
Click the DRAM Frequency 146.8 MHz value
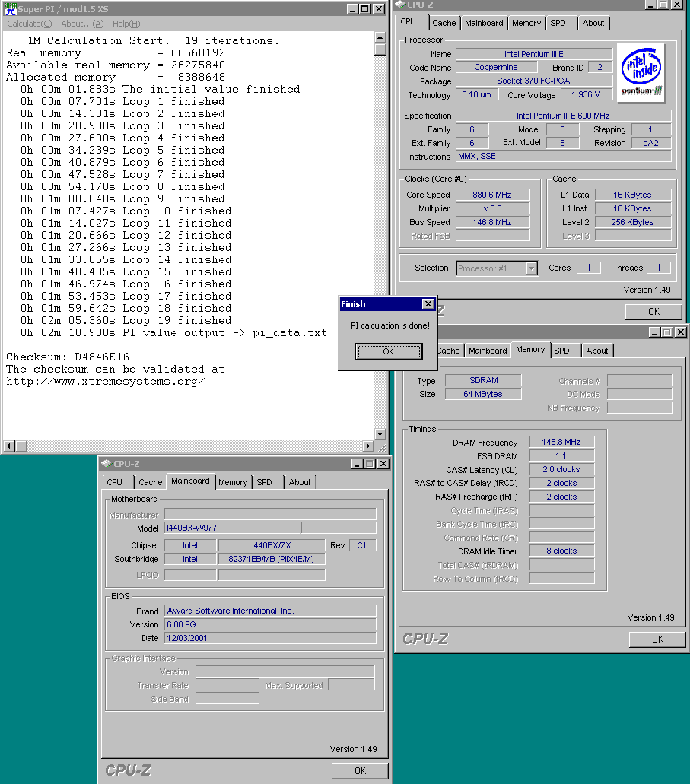[561, 442]
